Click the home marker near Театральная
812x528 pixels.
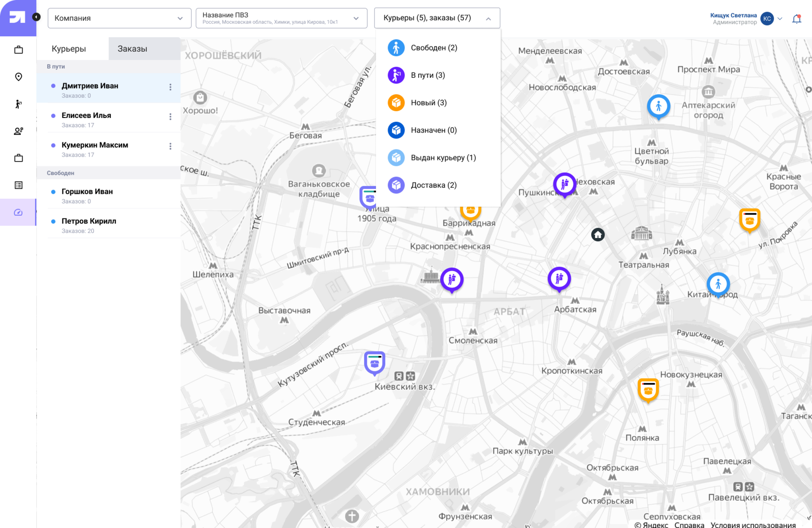pyautogui.click(x=598, y=235)
